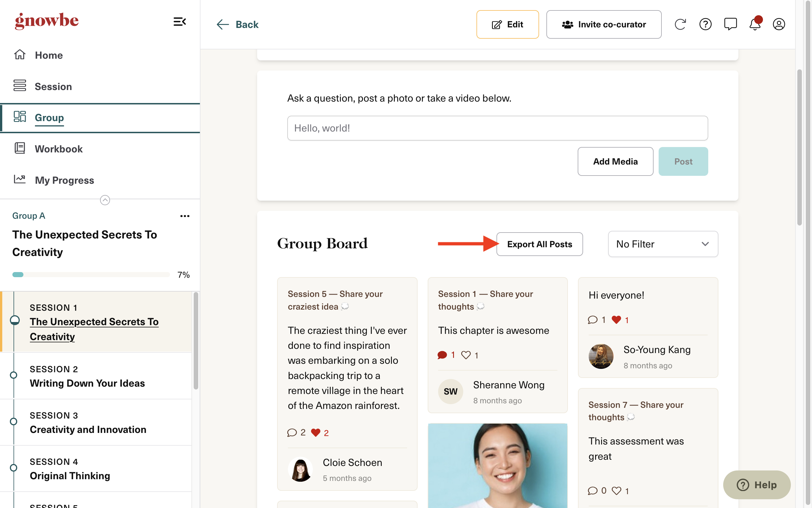Screen dimensions: 812x508
Task: Click Invite co-curator button
Action: pos(604,24)
